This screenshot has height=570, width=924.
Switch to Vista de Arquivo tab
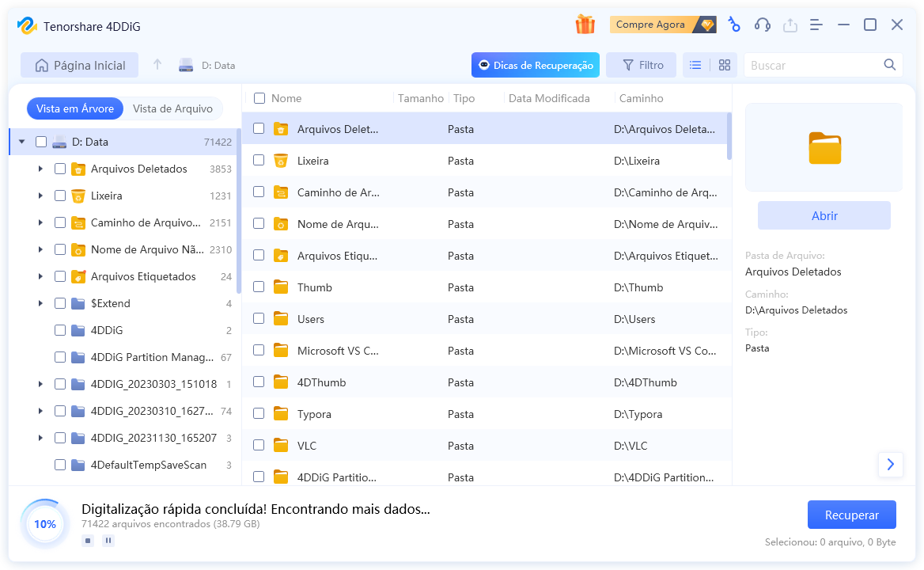(x=172, y=108)
